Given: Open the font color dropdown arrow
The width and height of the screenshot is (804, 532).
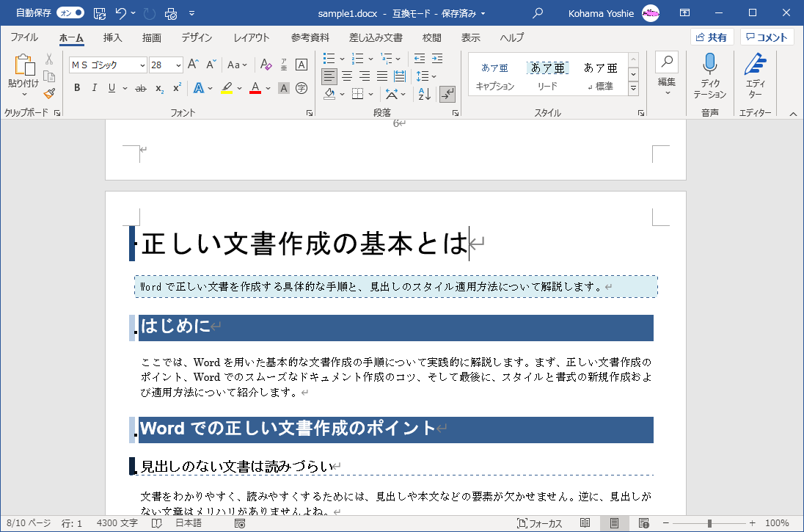Looking at the screenshot, I should 268,88.
